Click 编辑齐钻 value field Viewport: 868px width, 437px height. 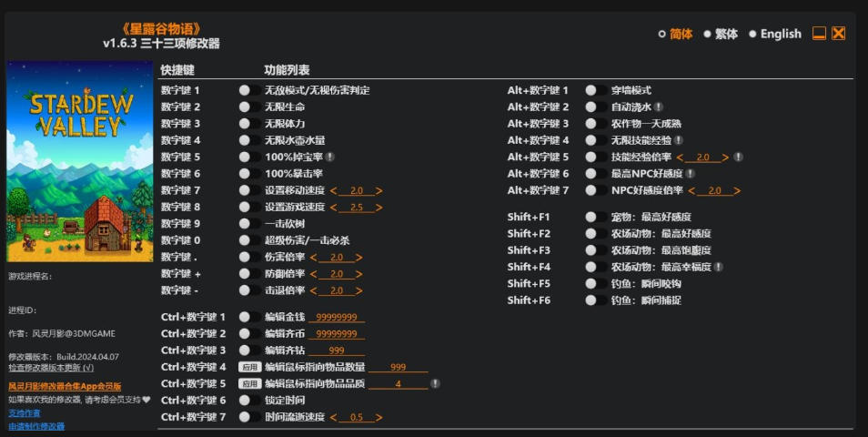coord(337,351)
